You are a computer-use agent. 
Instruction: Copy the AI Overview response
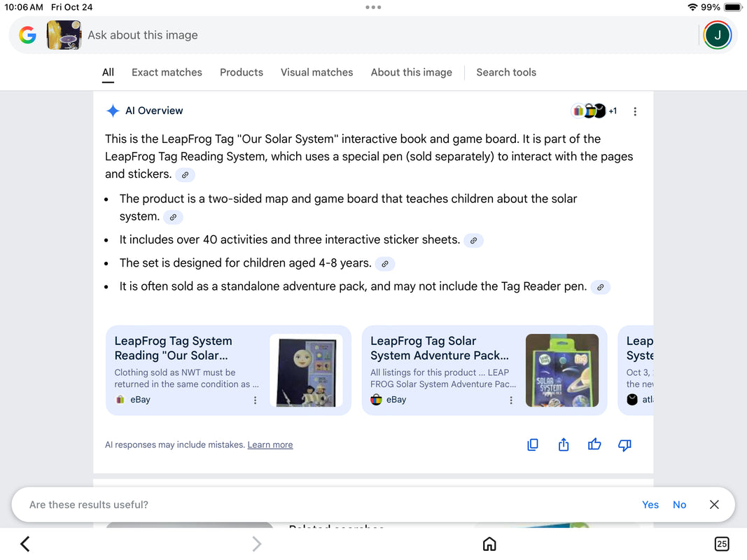click(533, 444)
